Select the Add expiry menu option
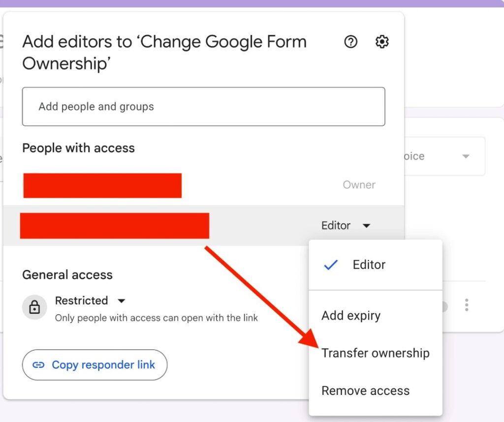504x422 pixels. [x=351, y=315]
